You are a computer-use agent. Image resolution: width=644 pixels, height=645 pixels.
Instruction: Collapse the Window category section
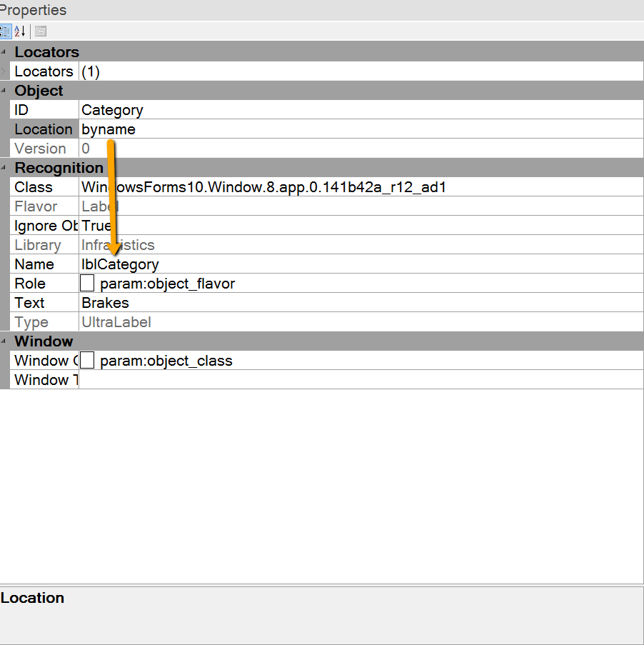point(4,341)
